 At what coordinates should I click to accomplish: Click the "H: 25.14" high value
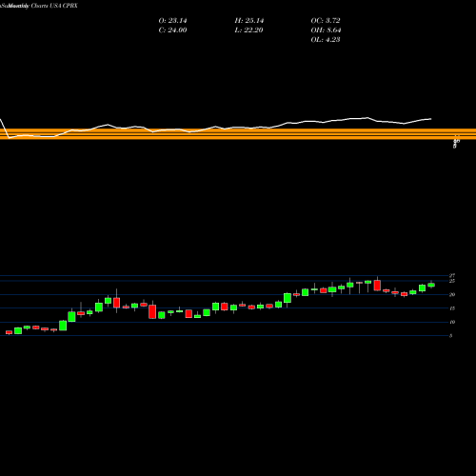[x=249, y=21]
